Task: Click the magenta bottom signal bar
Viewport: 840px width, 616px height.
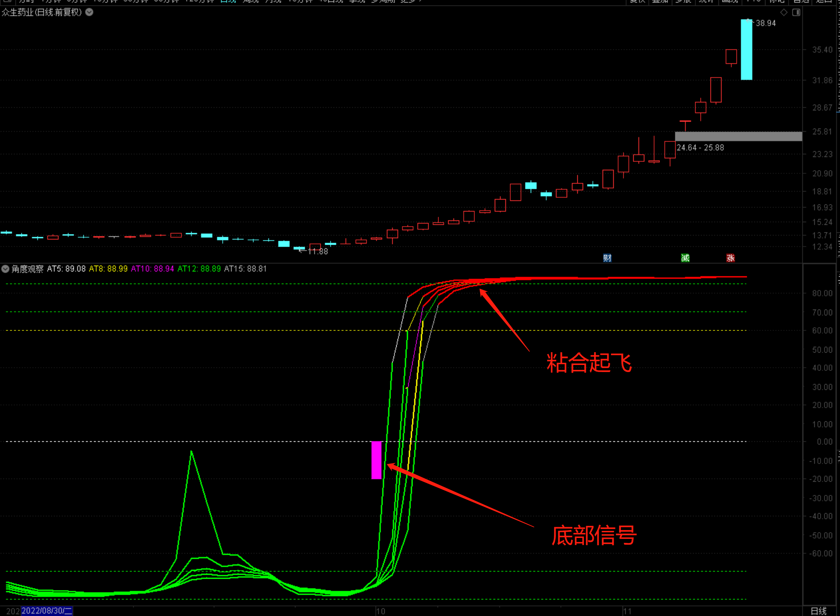Action: 376,460
